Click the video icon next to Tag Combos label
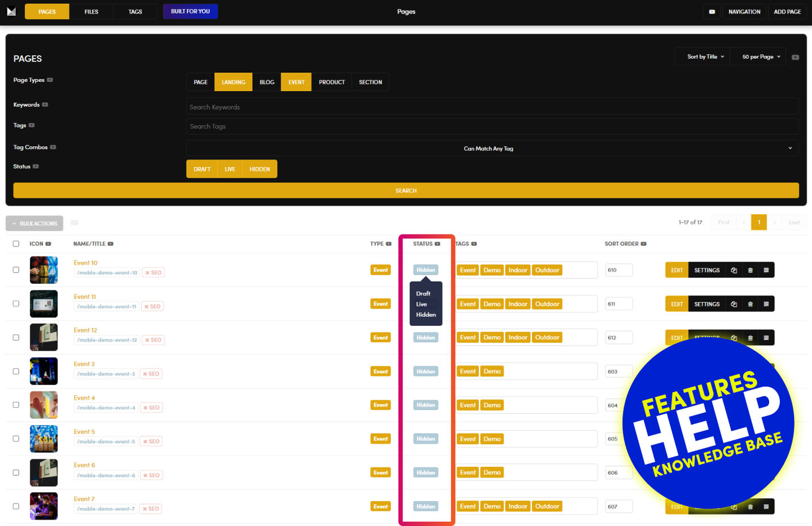 point(53,147)
